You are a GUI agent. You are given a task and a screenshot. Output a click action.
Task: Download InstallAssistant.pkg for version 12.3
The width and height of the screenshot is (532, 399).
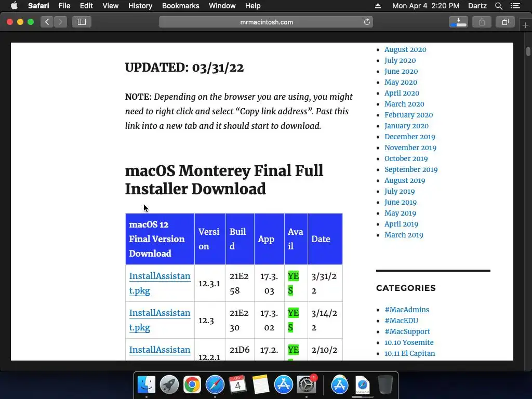point(159,320)
